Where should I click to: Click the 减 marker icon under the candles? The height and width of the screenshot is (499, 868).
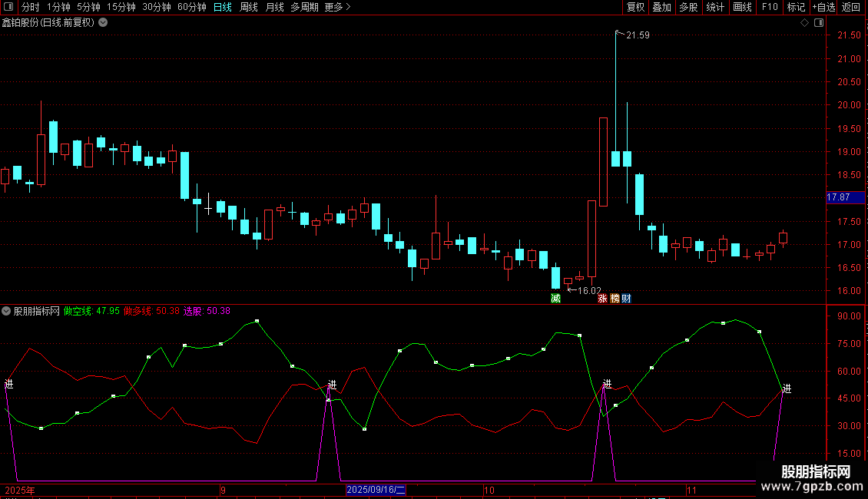(x=555, y=298)
